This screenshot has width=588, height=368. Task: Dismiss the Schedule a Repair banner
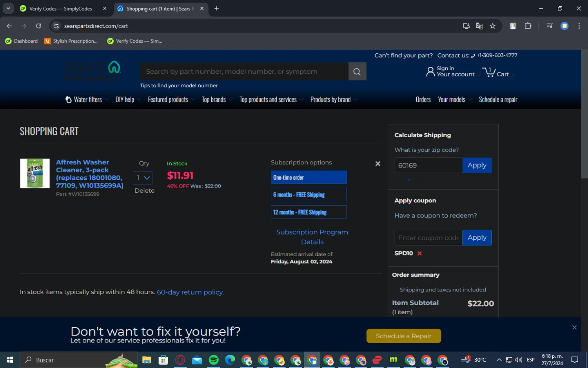pyautogui.click(x=574, y=327)
